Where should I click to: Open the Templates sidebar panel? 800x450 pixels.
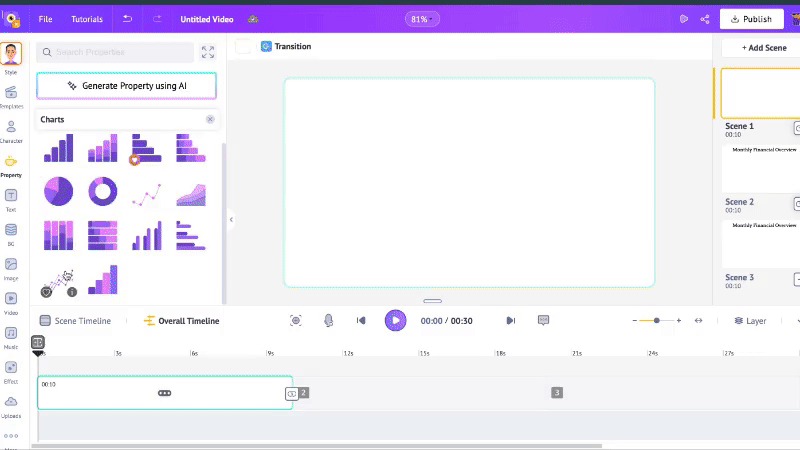pos(11,97)
